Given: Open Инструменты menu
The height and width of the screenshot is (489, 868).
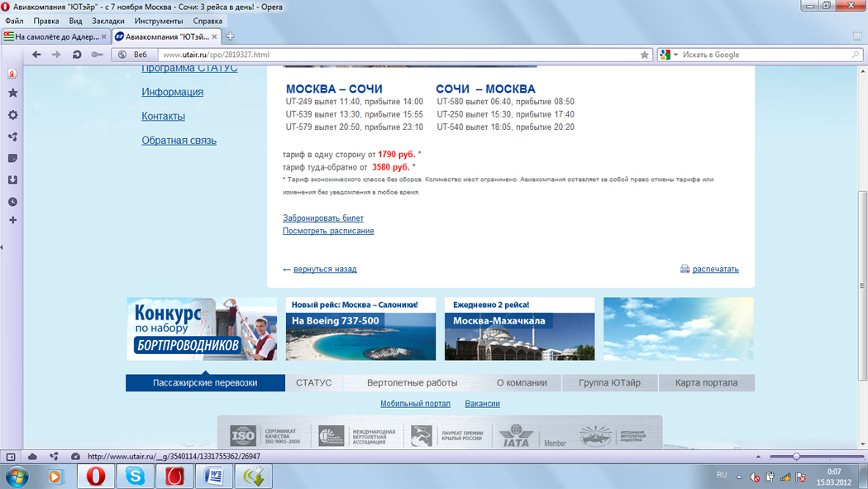Looking at the screenshot, I should 159,21.
